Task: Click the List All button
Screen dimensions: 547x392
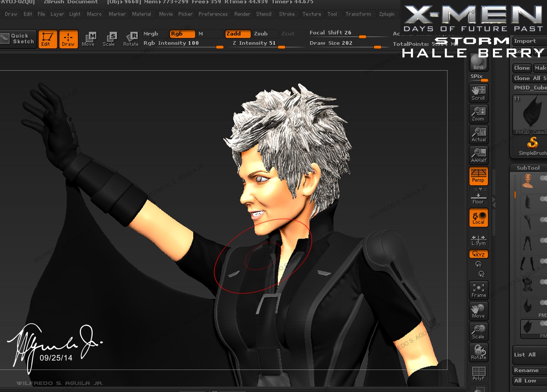Action: (529, 355)
